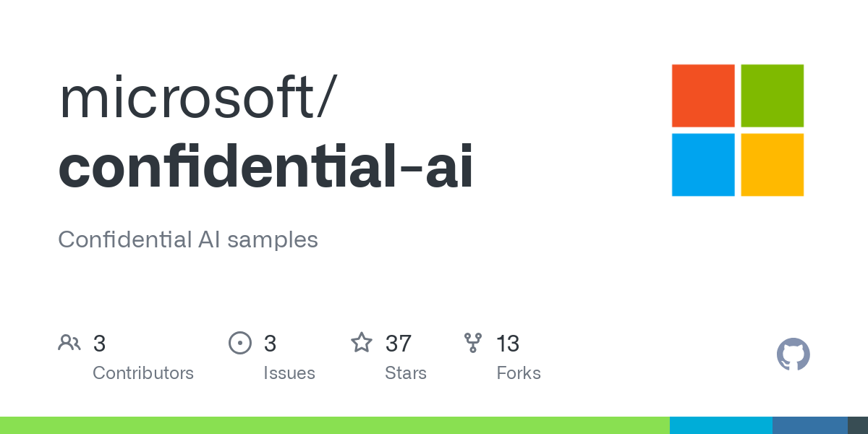
Task: Select the light green language bar segment
Action: pos(335,425)
